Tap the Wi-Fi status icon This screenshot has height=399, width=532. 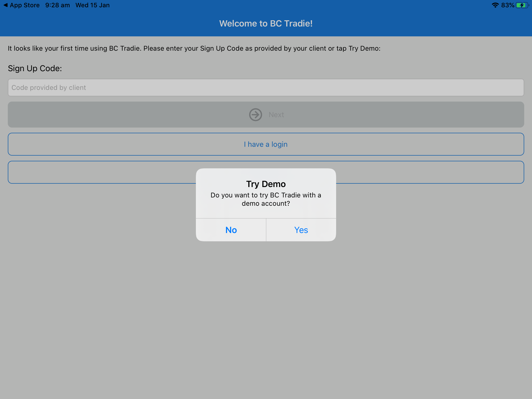pos(495,5)
